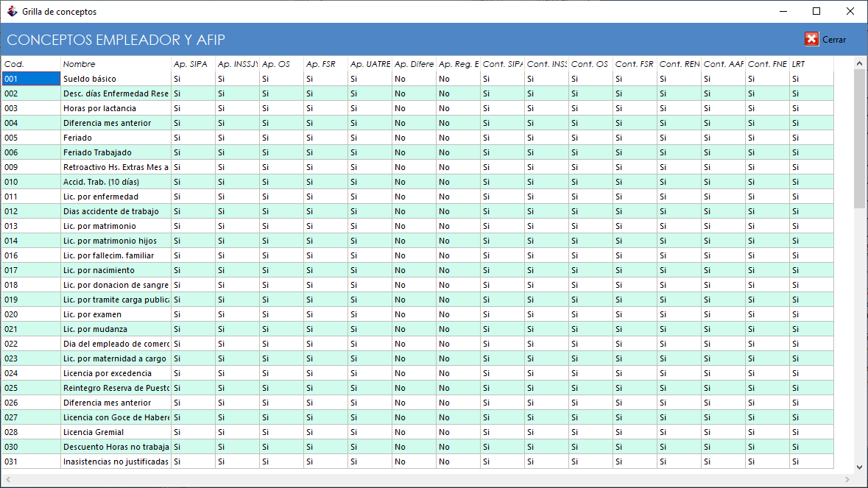Select code cell 009
This screenshot has width=868, height=488.
(31, 167)
